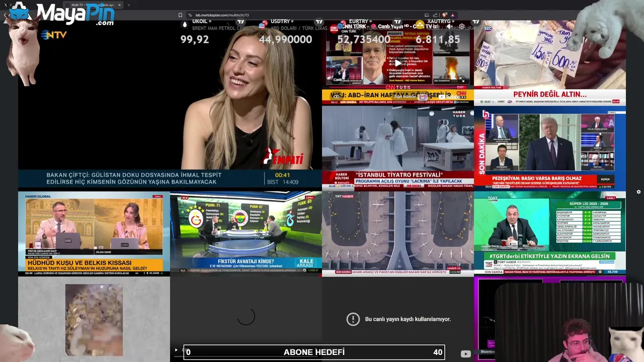644x362 pixels.
Task: Click 'Bu canlı yayın kaydı kullanılamıyor' message
Action: [x=408, y=319]
